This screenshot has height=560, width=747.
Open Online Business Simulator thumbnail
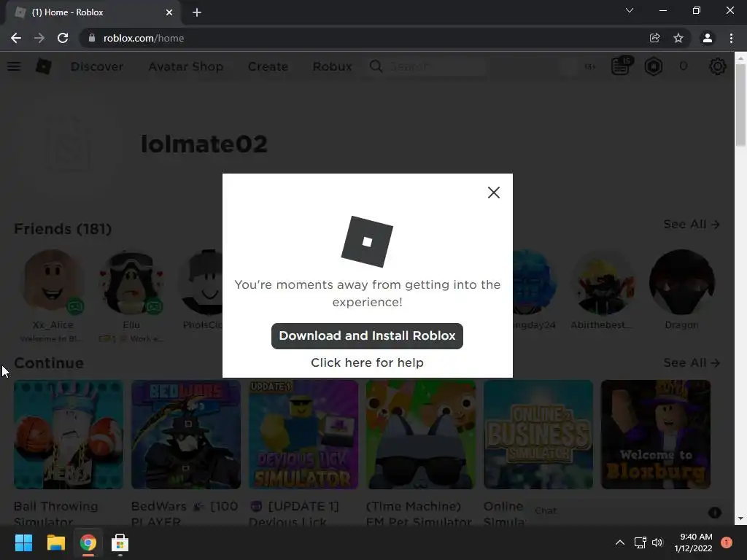click(x=538, y=435)
